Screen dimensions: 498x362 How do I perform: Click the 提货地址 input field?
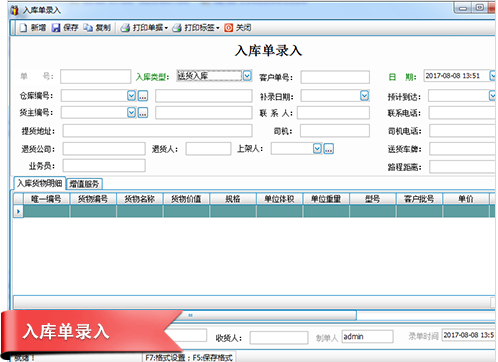[157, 131]
